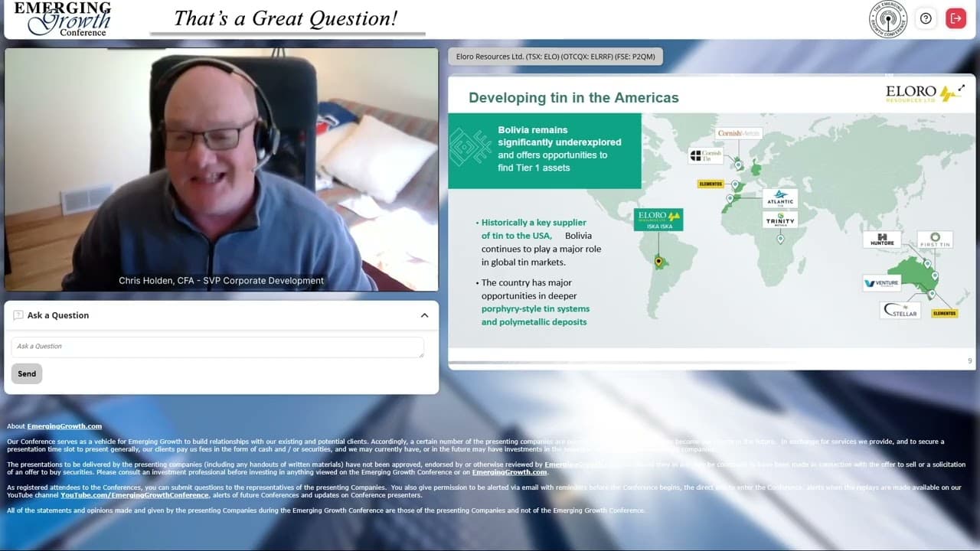
Task: Open the EmergingGrowth.com link in the About heading
Action: (64, 426)
